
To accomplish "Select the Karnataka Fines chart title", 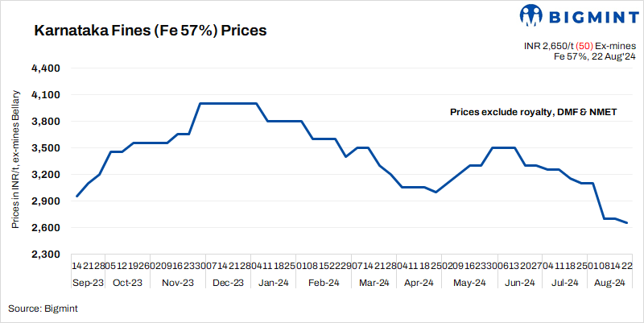I will 151,31.
